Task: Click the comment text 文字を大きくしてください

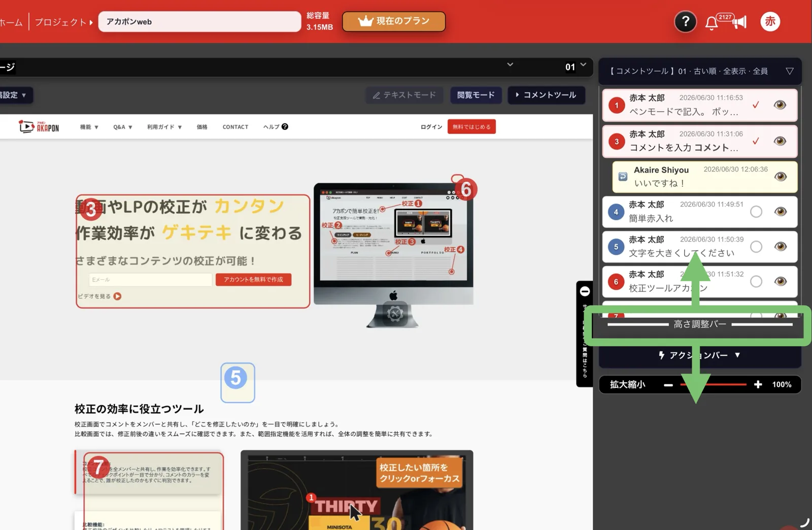Action: coord(681,253)
